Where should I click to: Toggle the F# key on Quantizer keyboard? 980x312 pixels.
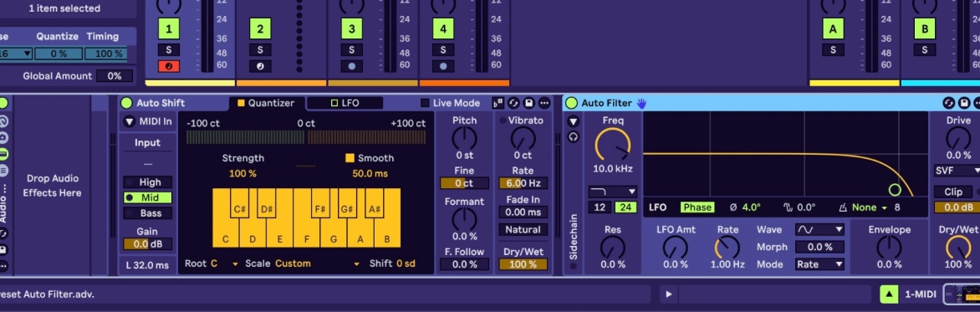click(x=320, y=203)
